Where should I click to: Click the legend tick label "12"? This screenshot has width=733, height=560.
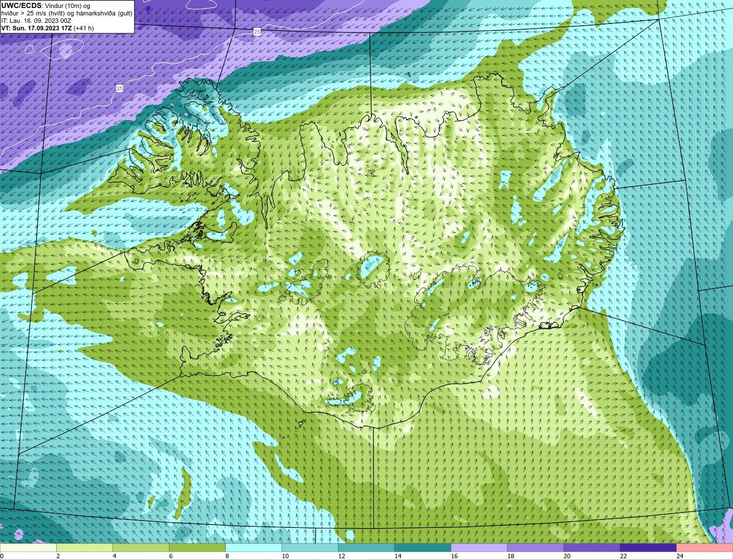[341, 556]
